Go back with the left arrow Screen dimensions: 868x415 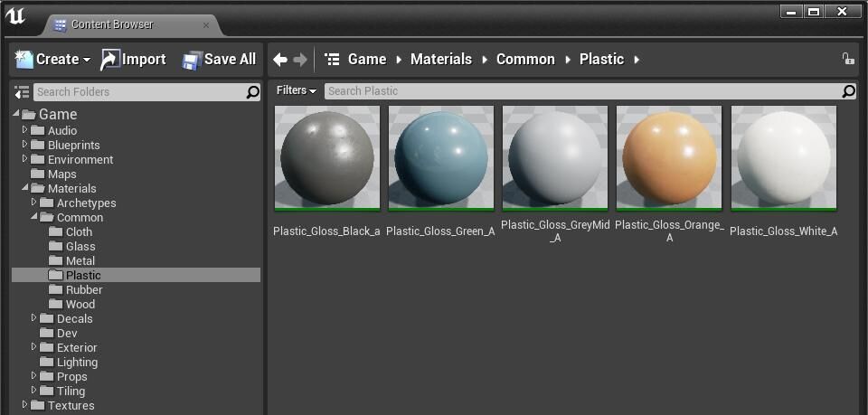[x=280, y=60]
